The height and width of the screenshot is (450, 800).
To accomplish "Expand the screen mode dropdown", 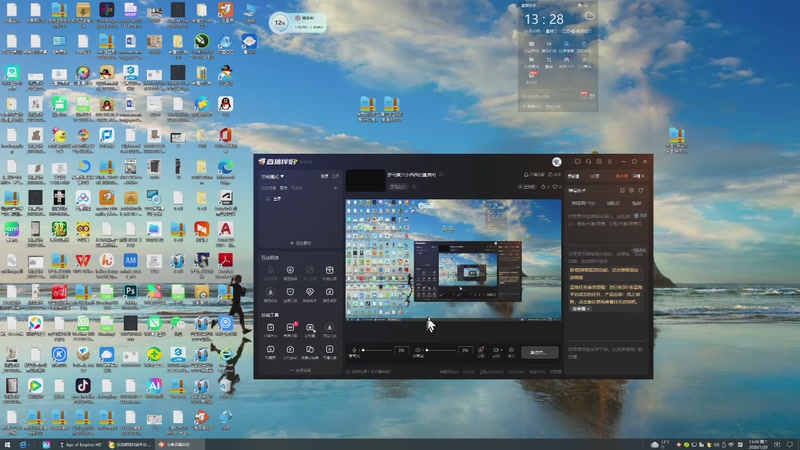I will tap(272, 177).
